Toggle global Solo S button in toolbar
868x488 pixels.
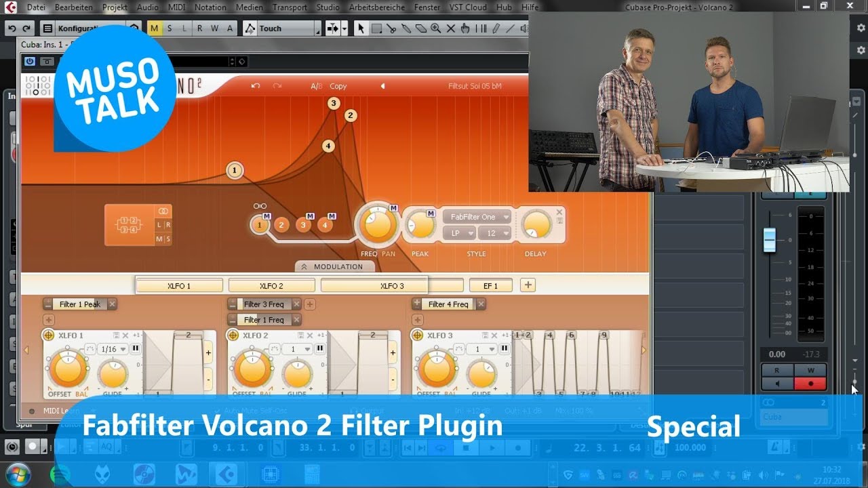click(170, 28)
